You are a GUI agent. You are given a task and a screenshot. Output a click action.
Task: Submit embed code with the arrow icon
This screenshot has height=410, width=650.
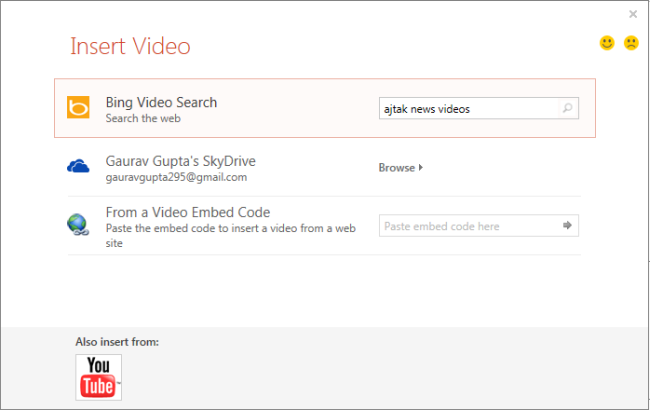568,226
